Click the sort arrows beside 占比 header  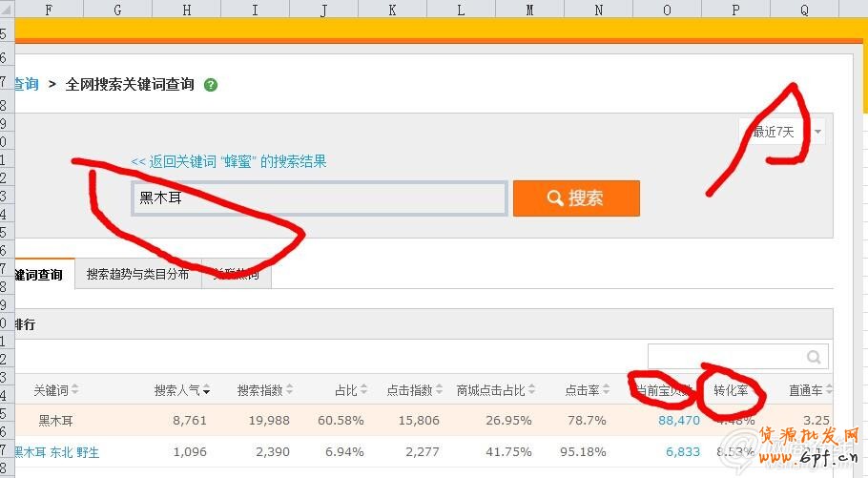[x=363, y=390]
